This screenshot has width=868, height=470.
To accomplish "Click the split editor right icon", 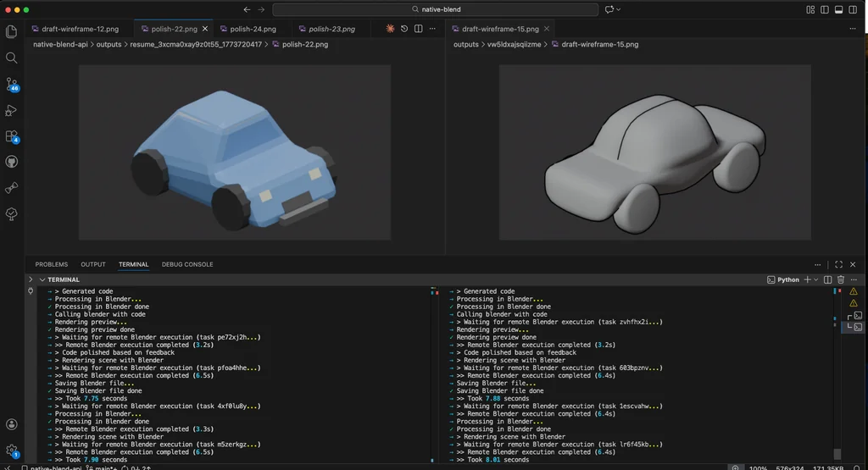I will [419, 28].
